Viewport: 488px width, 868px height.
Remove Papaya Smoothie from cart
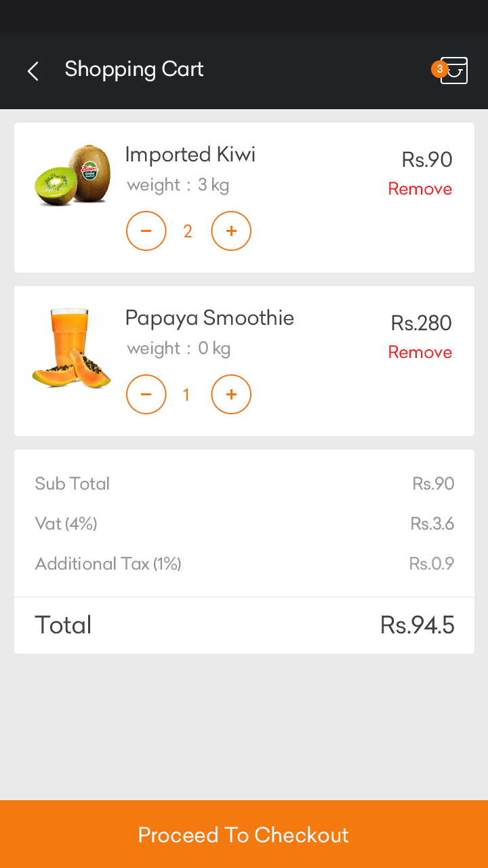click(420, 353)
